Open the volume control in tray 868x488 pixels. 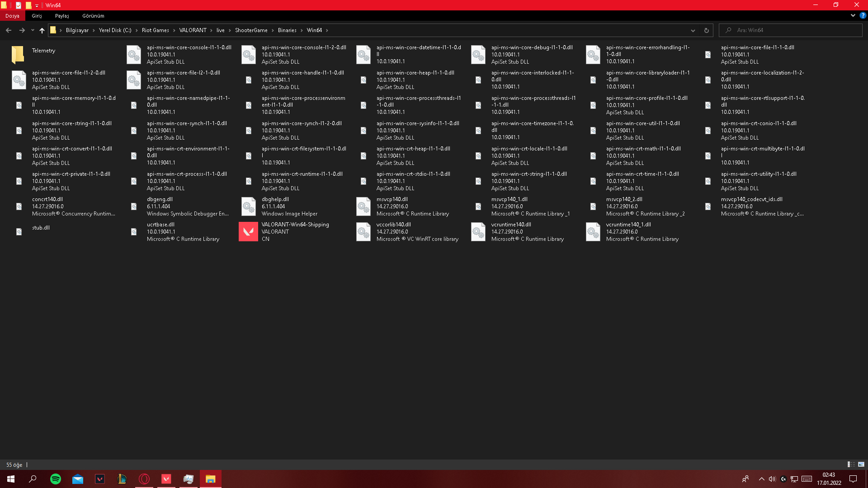772,479
